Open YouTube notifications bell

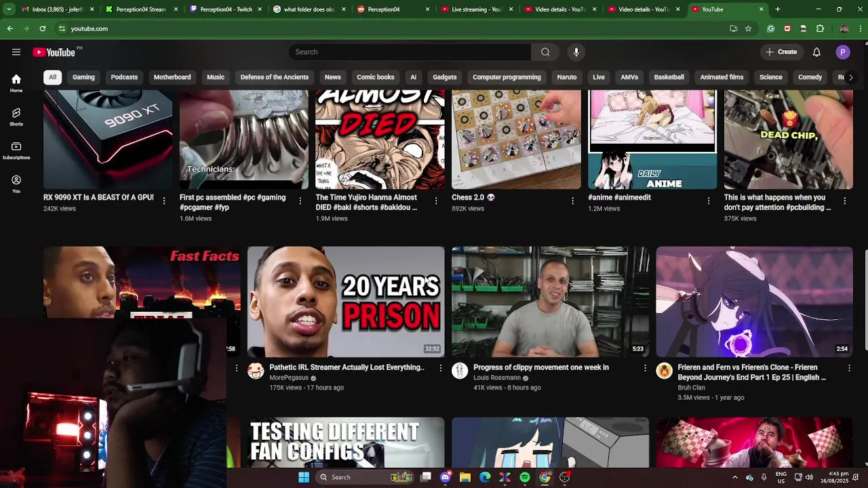816,52
